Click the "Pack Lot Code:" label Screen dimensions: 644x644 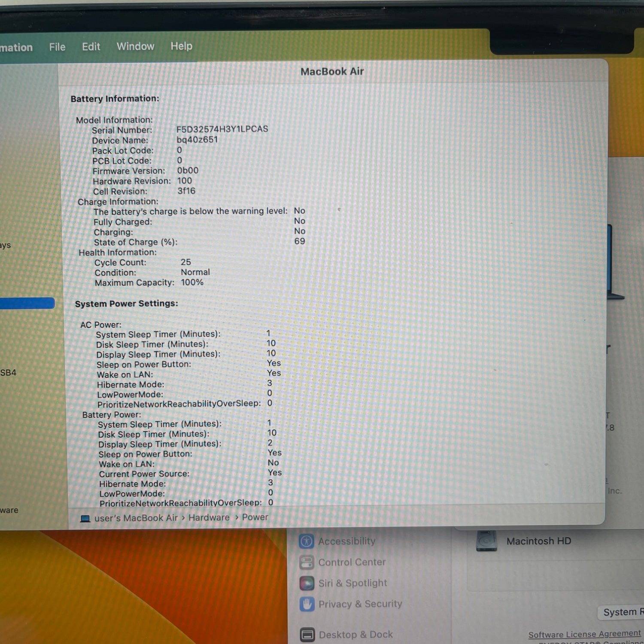pos(123,151)
